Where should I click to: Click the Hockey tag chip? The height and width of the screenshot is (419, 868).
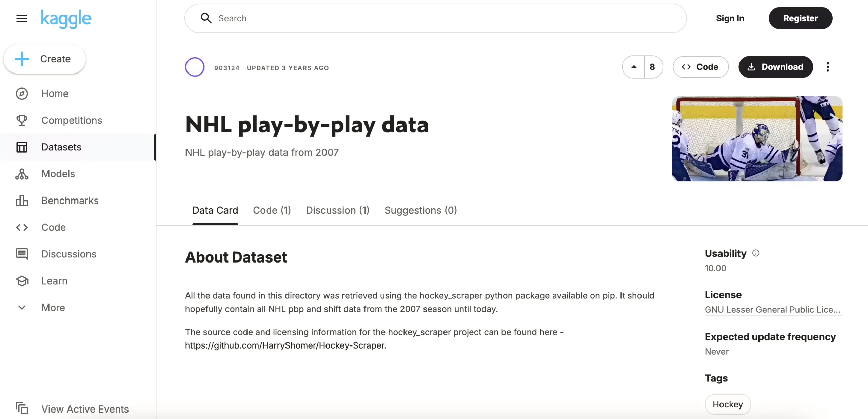click(728, 404)
